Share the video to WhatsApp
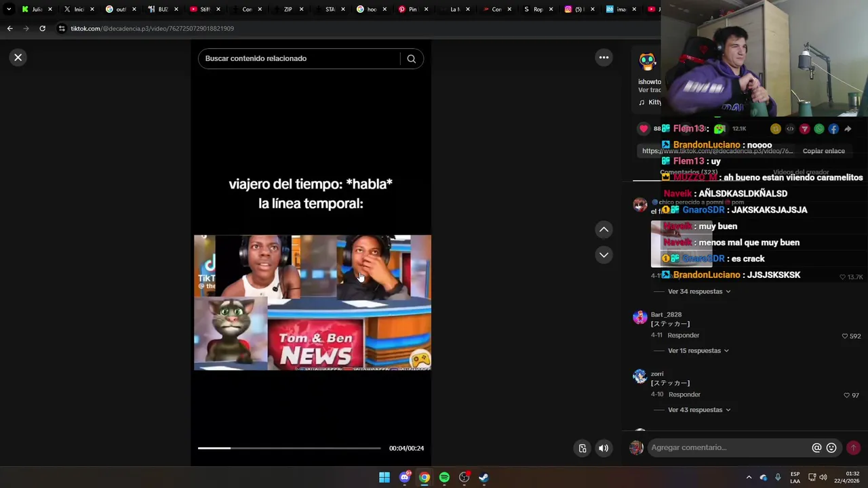Screen dimensions: 868x488 click(x=819, y=129)
